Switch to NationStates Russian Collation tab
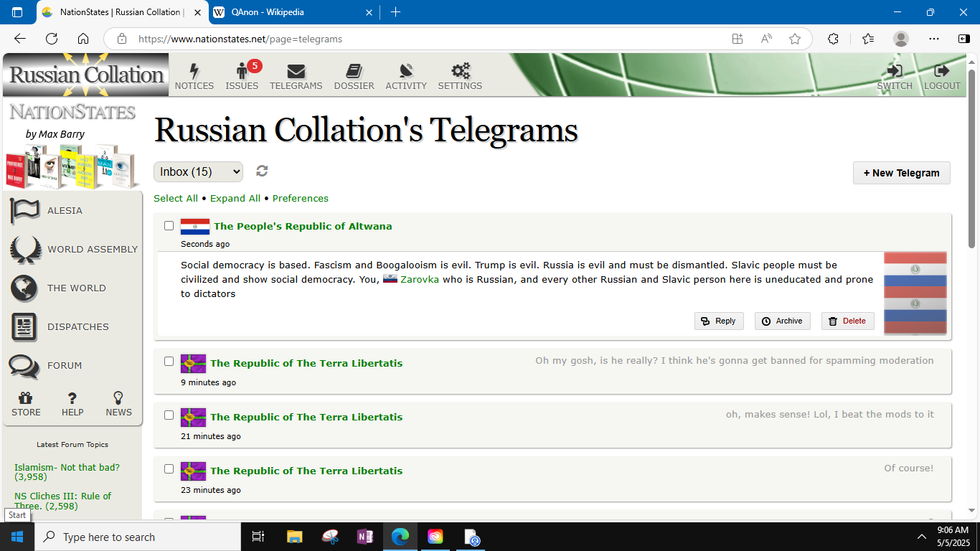980x551 pixels. click(x=122, y=12)
